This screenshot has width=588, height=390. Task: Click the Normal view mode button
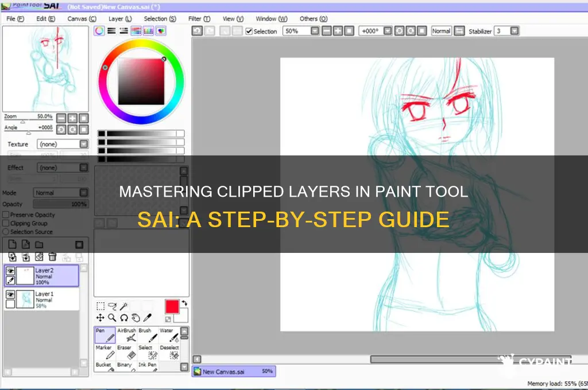[x=441, y=31]
